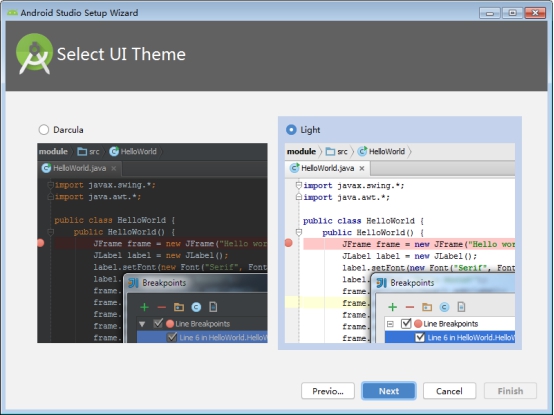Click the Darcula label text
This screenshot has width=554, height=415.
tap(68, 130)
